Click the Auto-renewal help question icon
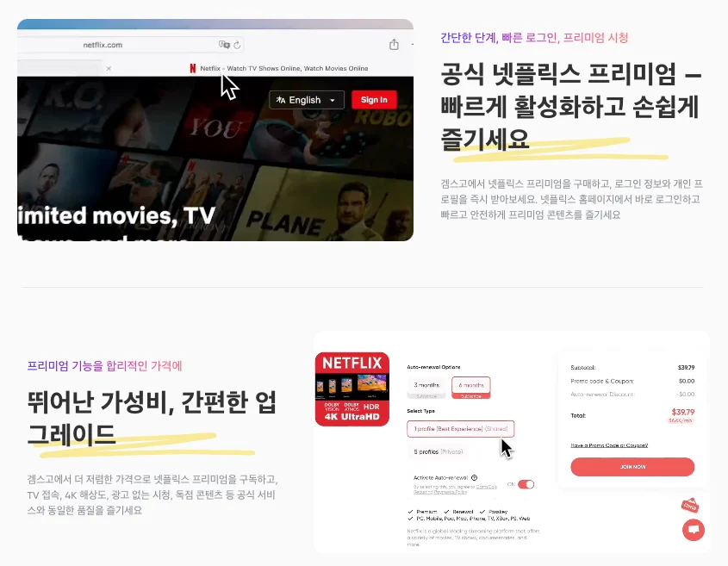This screenshot has width=728, height=566. point(475,477)
